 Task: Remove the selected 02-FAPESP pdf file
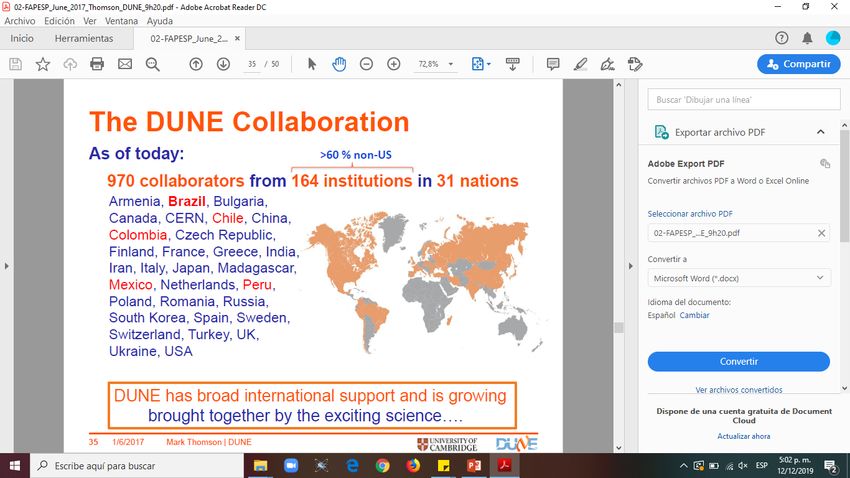click(821, 233)
